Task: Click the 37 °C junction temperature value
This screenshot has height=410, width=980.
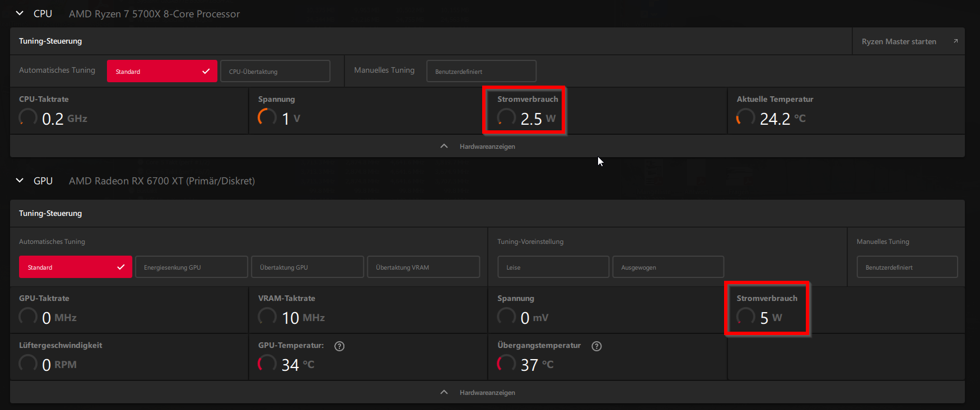Action: click(x=537, y=365)
